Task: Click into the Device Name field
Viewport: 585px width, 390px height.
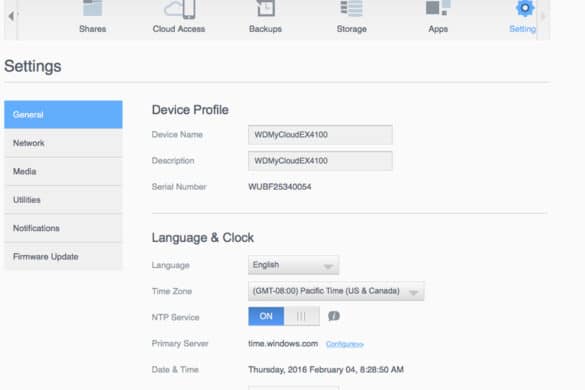Action: [320, 135]
